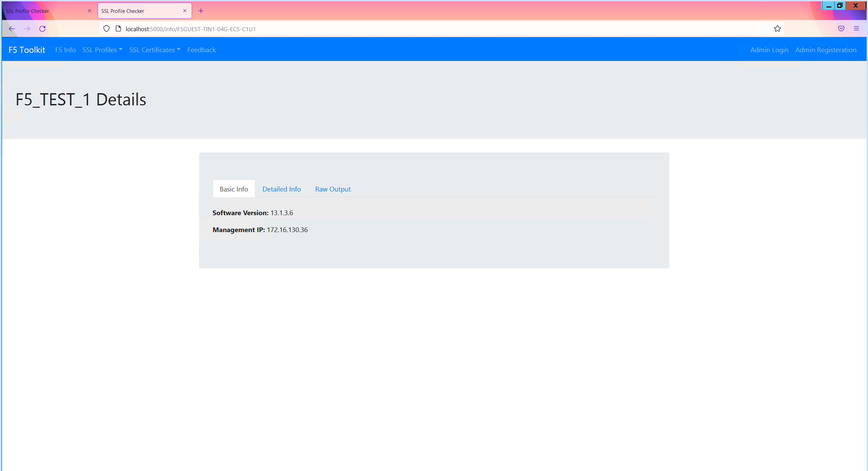Bookmark this page with the star
Viewport: 868px width, 471px height.
tap(777, 29)
